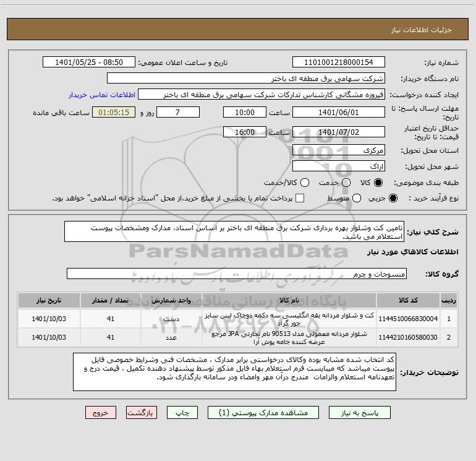Click the need number field 1101001218000154
The width and height of the screenshot is (476, 461).
[339, 62]
